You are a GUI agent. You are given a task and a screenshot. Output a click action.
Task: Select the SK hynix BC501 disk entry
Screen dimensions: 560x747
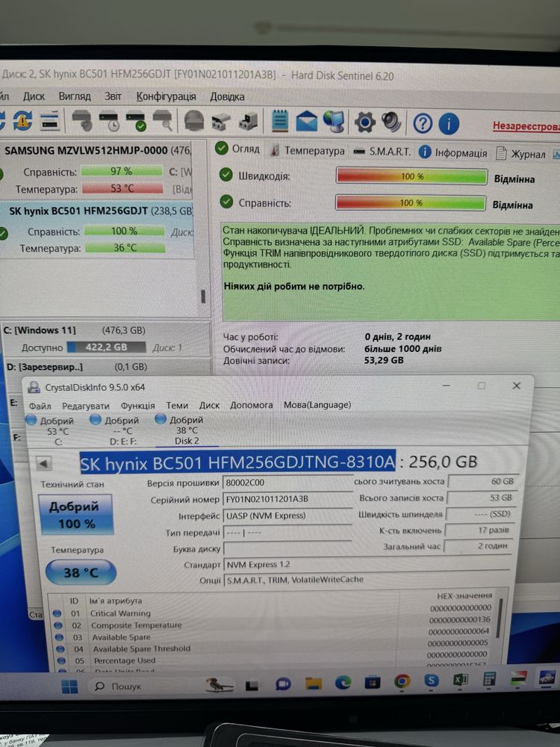pyautogui.click(x=96, y=229)
